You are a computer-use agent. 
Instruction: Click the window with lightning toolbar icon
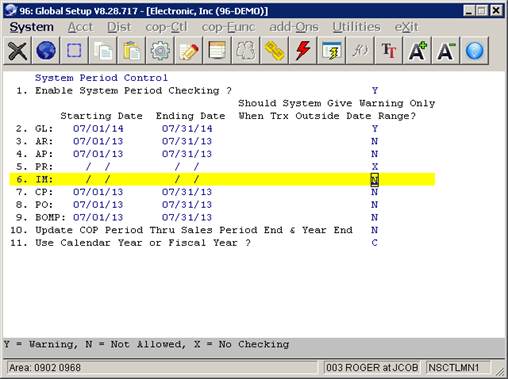tap(331, 51)
